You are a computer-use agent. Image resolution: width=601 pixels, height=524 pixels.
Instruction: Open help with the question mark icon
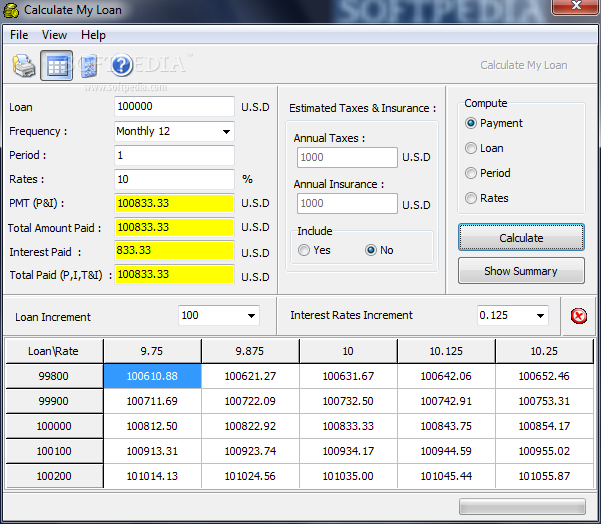[121, 65]
